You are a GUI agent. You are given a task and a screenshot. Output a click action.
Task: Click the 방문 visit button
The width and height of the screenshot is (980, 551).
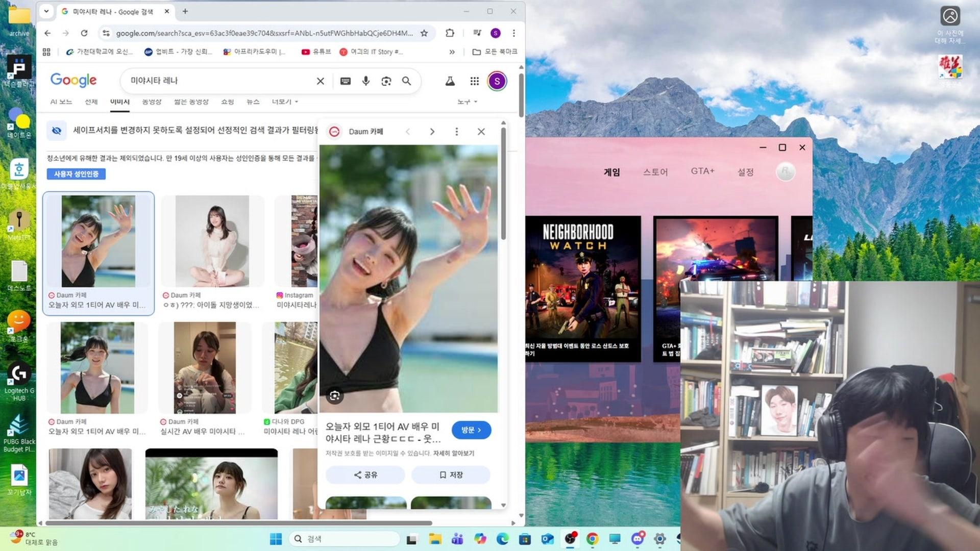click(x=471, y=430)
